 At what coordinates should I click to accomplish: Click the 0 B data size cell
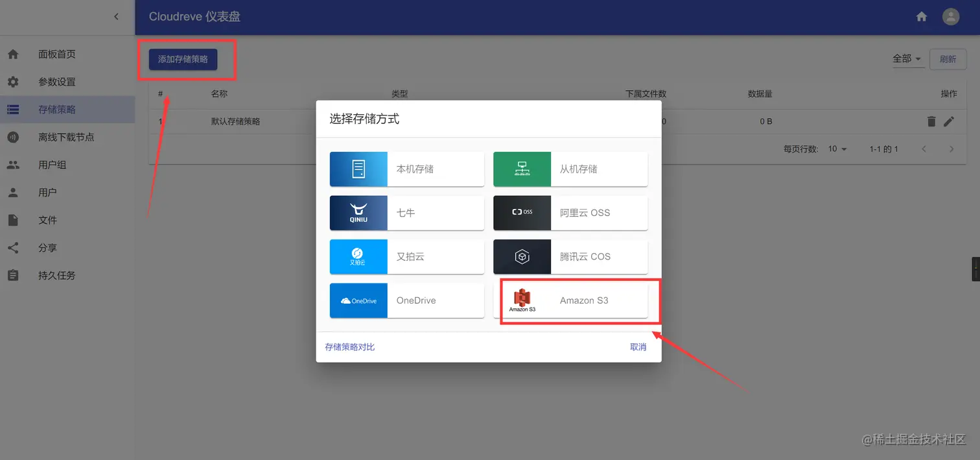pos(766,121)
